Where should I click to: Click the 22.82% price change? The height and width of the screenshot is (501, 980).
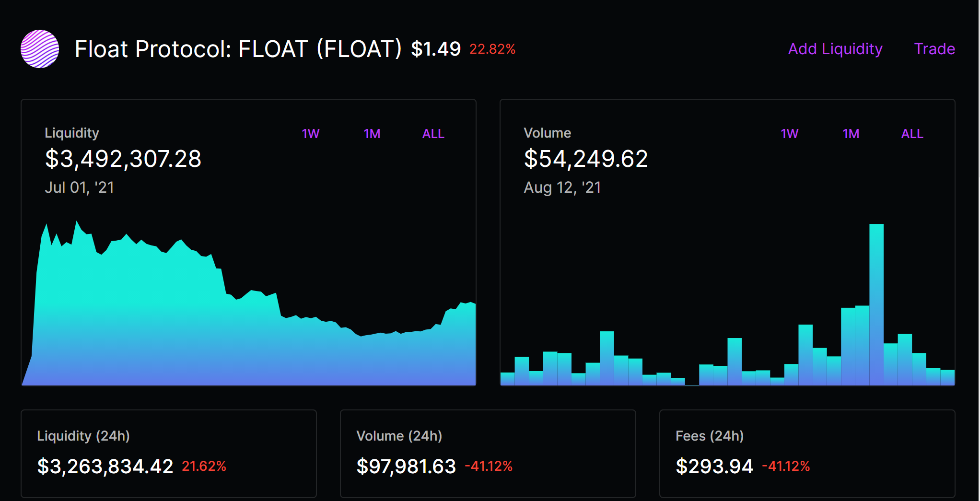pyautogui.click(x=492, y=49)
